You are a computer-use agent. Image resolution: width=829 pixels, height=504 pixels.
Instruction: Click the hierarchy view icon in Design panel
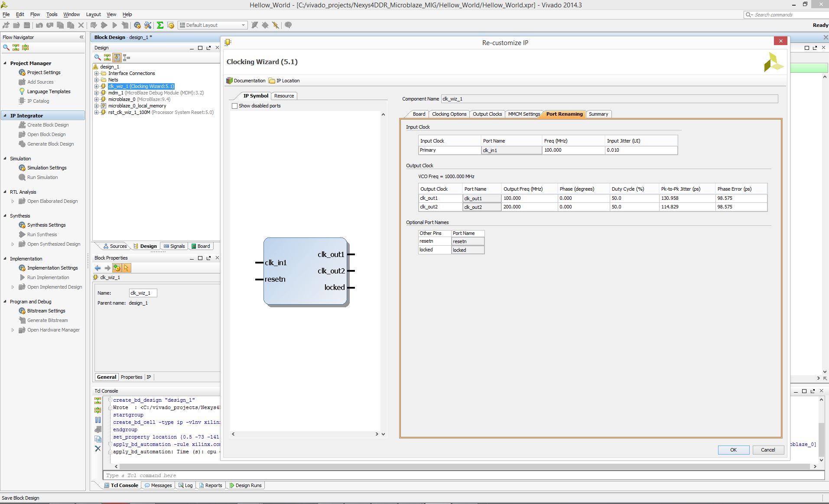(127, 57)
